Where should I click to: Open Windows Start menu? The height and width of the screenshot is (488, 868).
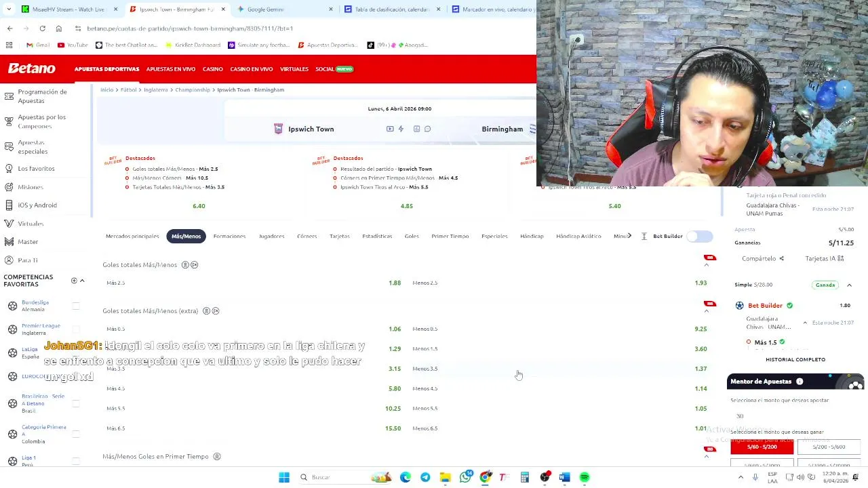(x=284, y=477)
